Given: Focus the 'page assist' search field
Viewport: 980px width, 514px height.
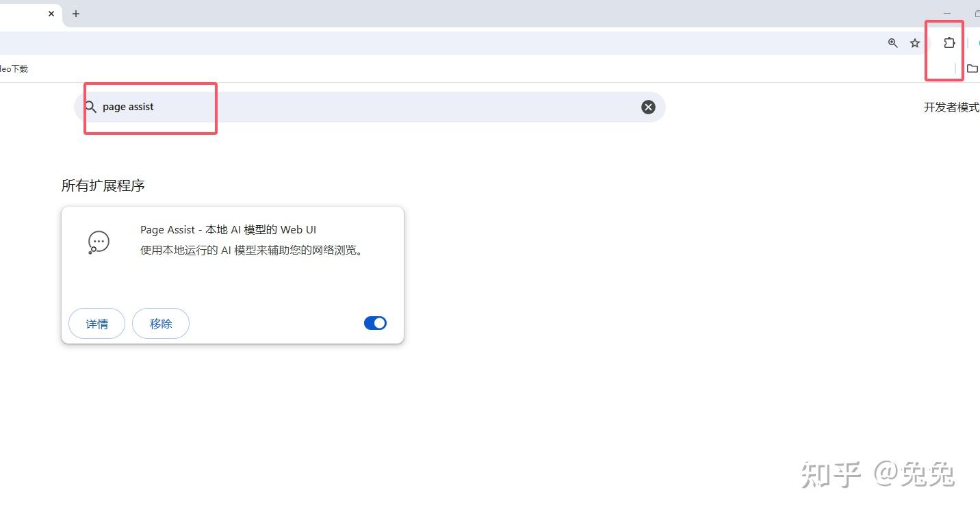Looking at the screenshot, I should [x=370, y=107].
